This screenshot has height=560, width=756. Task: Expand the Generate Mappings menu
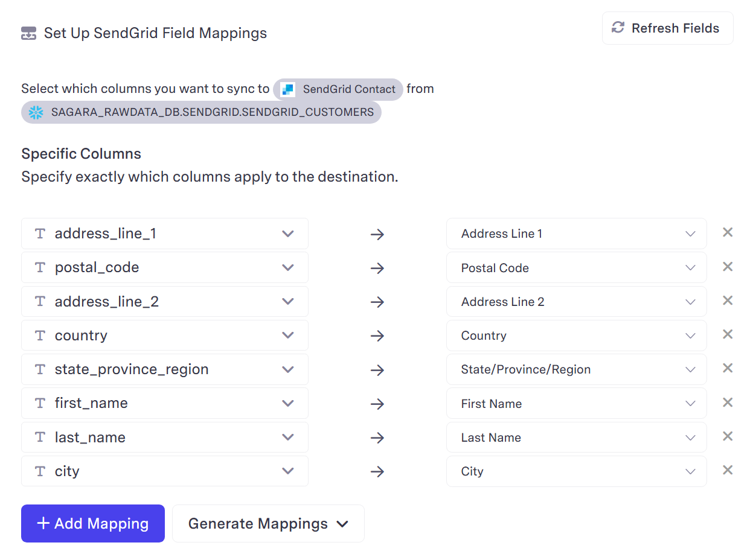268,523
